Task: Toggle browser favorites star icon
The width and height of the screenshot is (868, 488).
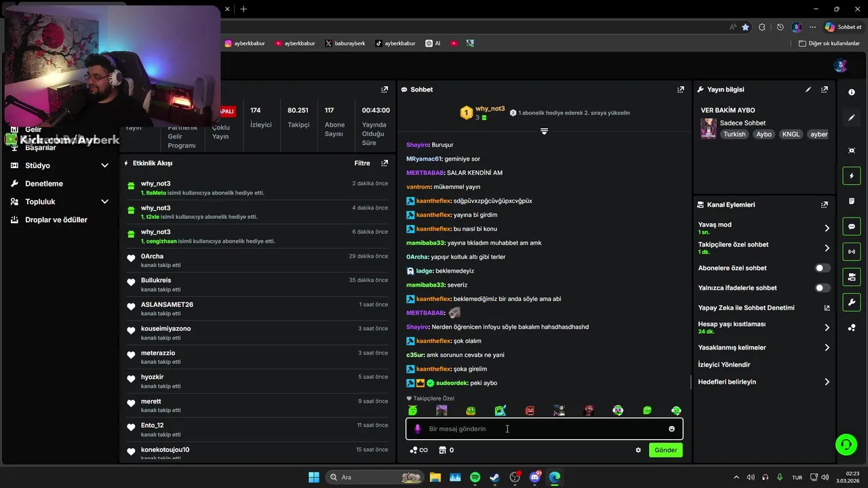Action: (745, 27)
